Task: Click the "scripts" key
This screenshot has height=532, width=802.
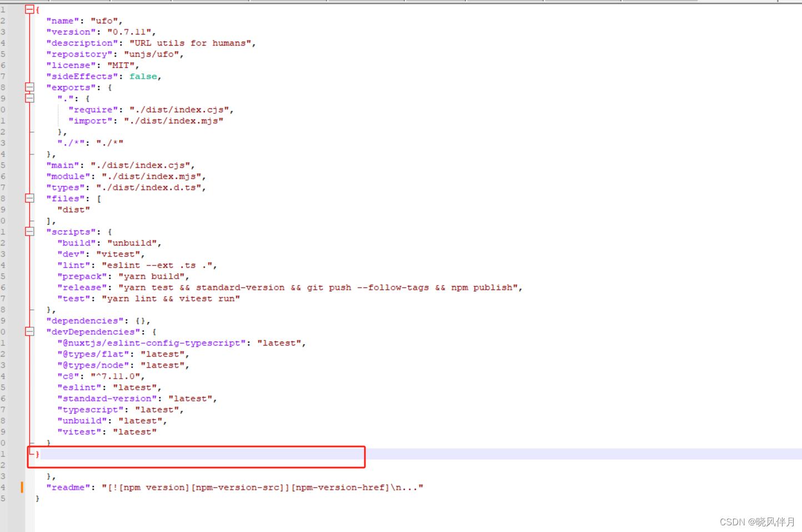Action: coord(71,232)
